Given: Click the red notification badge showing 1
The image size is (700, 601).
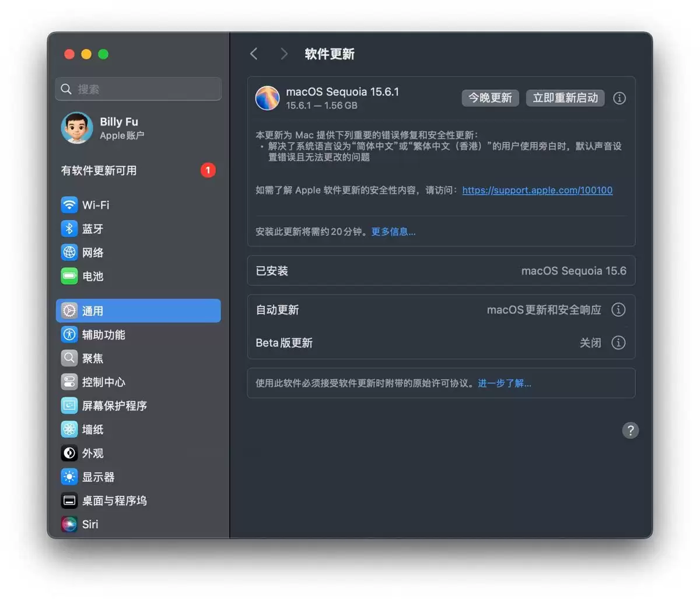Looking at the screenshot, I should 208,170.
